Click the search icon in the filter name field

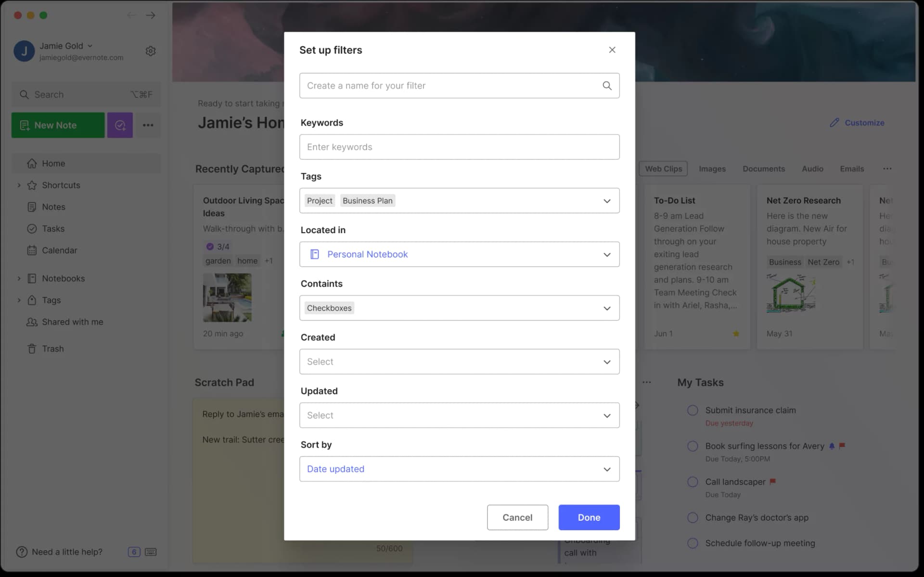tap(607, 85)
